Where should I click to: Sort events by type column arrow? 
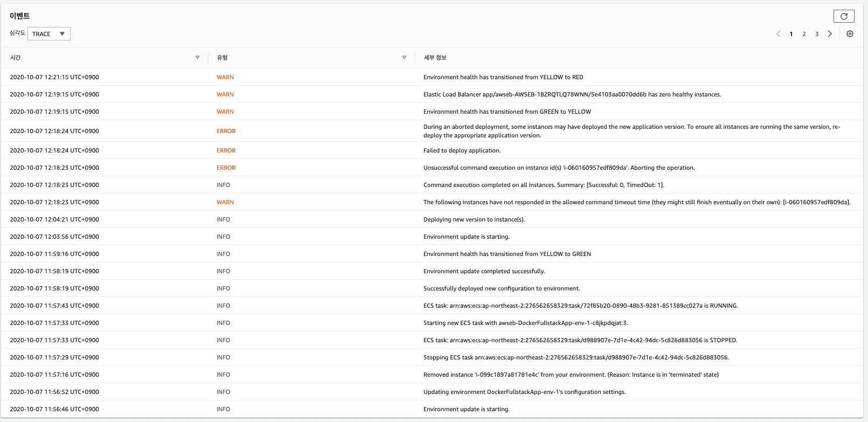click(x=404, y=58)
